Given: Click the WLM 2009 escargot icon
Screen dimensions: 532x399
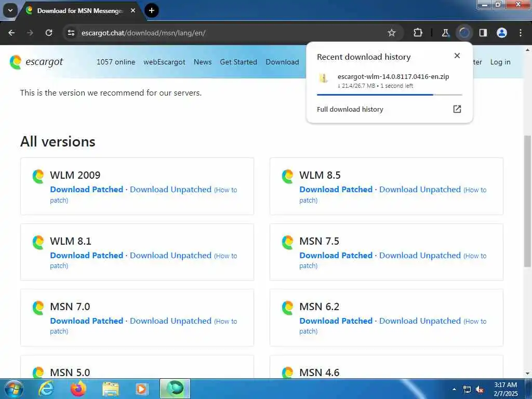Looking at the screenshot, I should click(38, 177).
